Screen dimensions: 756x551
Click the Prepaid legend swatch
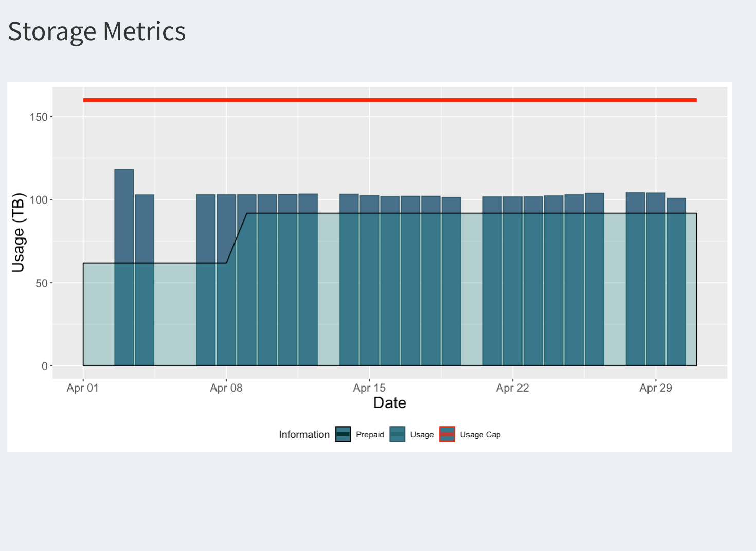[343, 434]
